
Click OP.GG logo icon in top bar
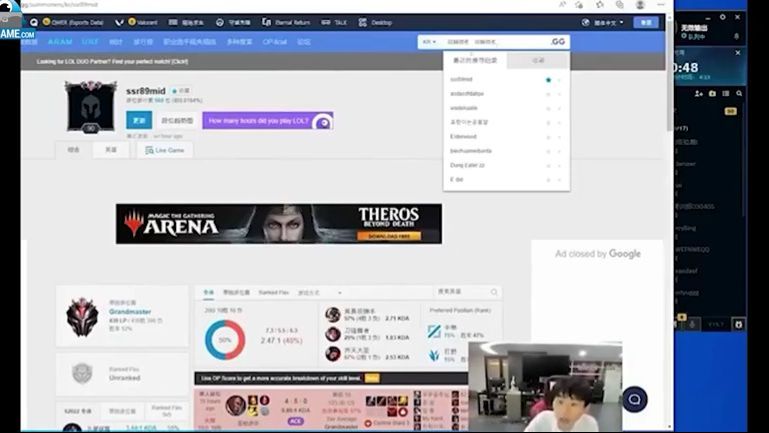pyautogui.click(x=33, y=22)
